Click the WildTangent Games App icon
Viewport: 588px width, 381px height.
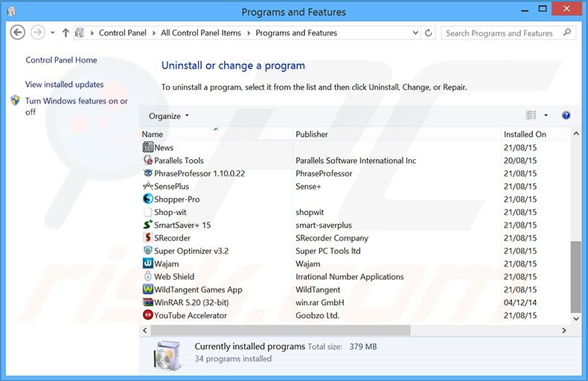148,289
